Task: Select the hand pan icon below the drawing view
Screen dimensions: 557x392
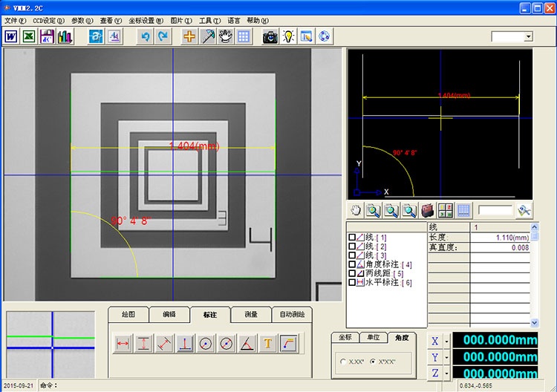Action: [x=356, y=211]
